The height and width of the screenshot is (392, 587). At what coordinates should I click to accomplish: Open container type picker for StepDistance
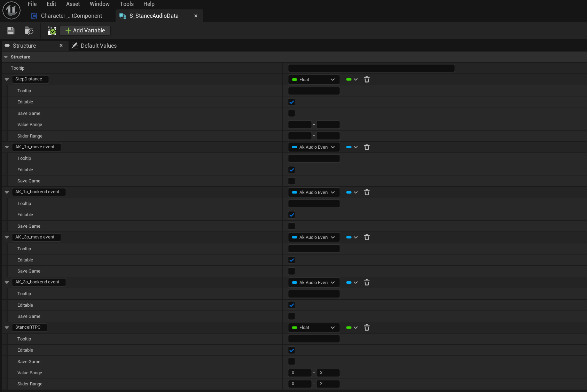352,79
